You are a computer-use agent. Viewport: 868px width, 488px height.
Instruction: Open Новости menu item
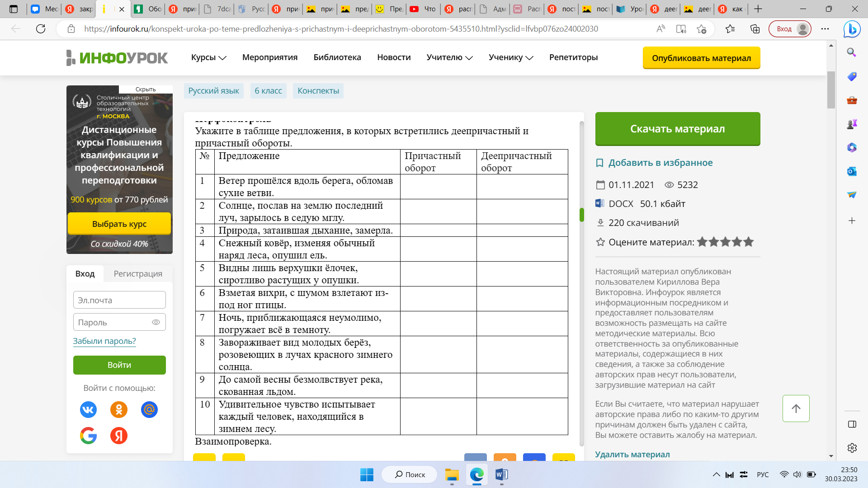pos(394,57)
